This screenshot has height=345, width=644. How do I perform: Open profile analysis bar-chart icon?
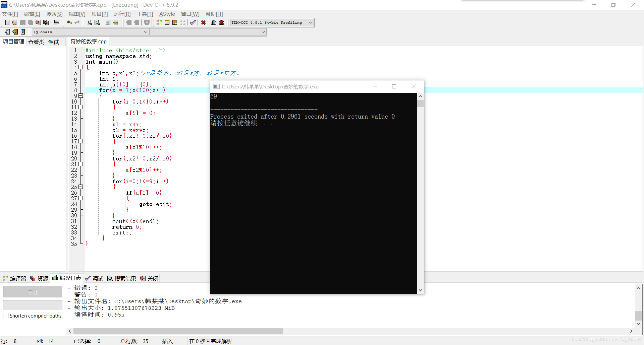(214, 22)
